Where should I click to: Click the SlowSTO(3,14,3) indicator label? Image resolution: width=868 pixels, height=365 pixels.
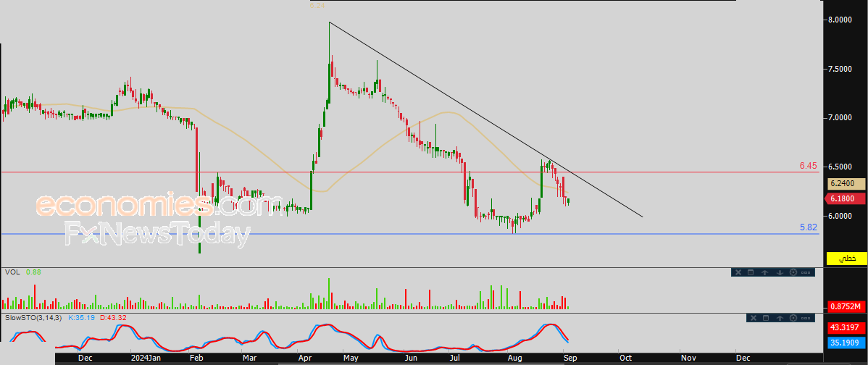click(x=34, y=318)
